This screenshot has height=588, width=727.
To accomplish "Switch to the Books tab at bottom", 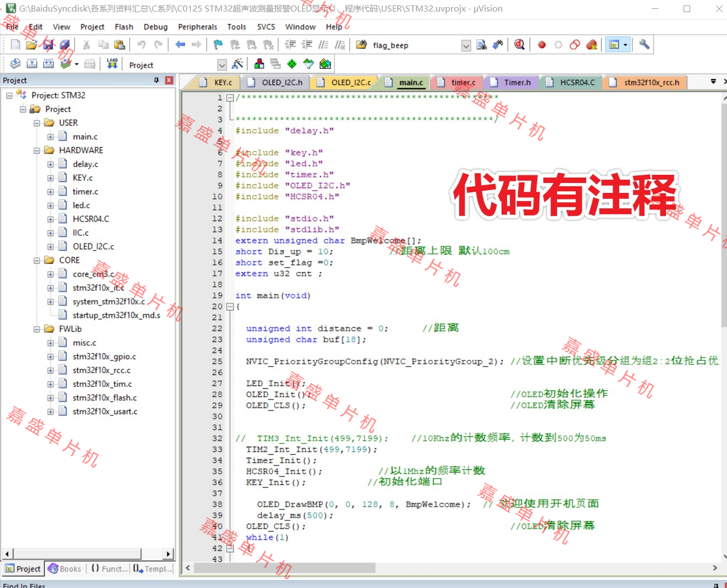I will click(x=64, y=569).
